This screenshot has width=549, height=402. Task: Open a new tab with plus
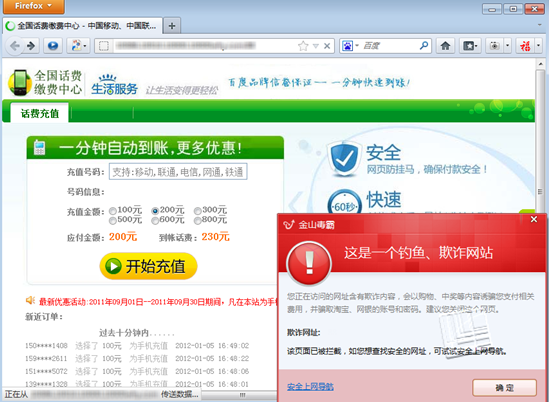click(x=172, y=26)
